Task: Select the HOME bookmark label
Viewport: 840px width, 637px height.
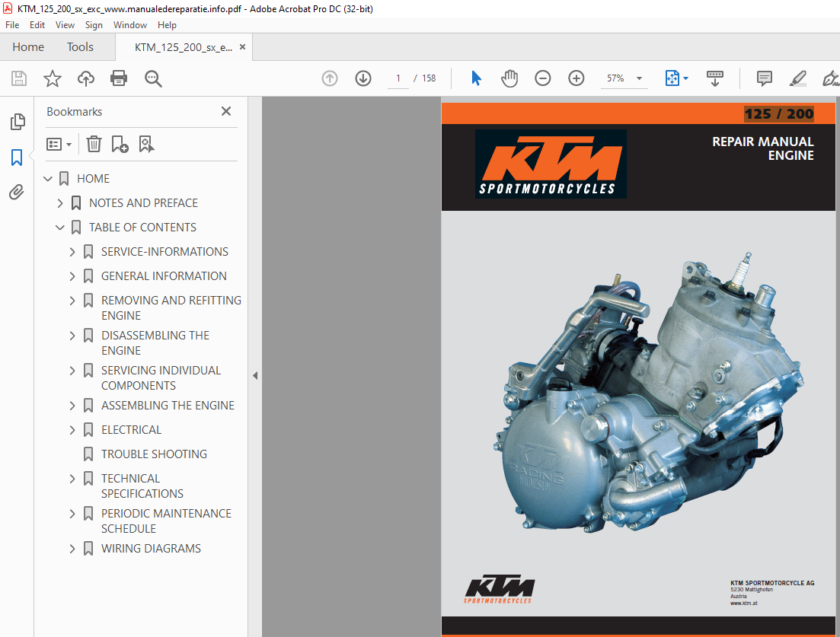Action: tap(93, 178)
